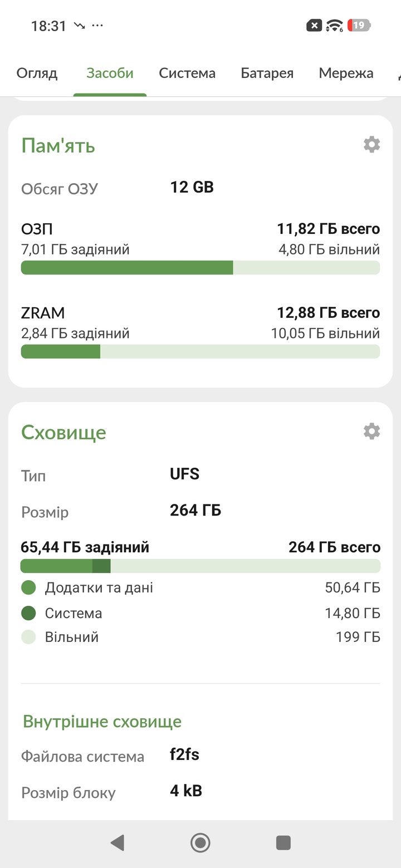Tap the dark green Система legend dot
The width and height of the screenshot is (401, 868).
pyautogui.click(x=28, y=614)
